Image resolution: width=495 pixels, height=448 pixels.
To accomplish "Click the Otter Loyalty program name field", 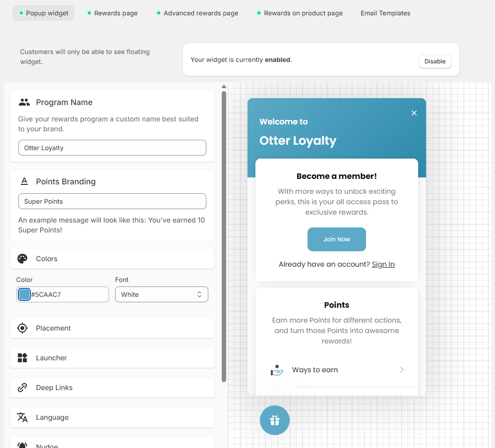I will click(x=113, y=148).
